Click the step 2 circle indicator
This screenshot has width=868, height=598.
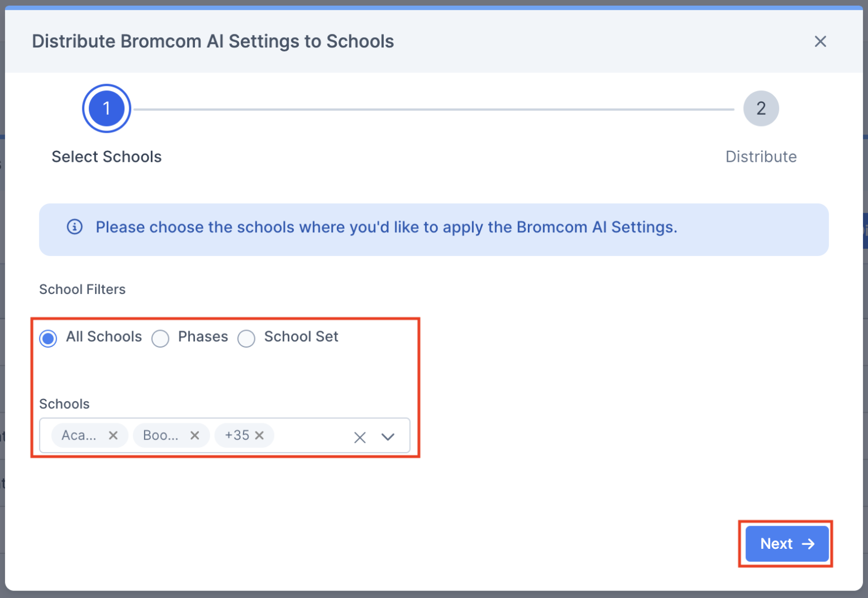pyautogui.click(x=761, y=108)
